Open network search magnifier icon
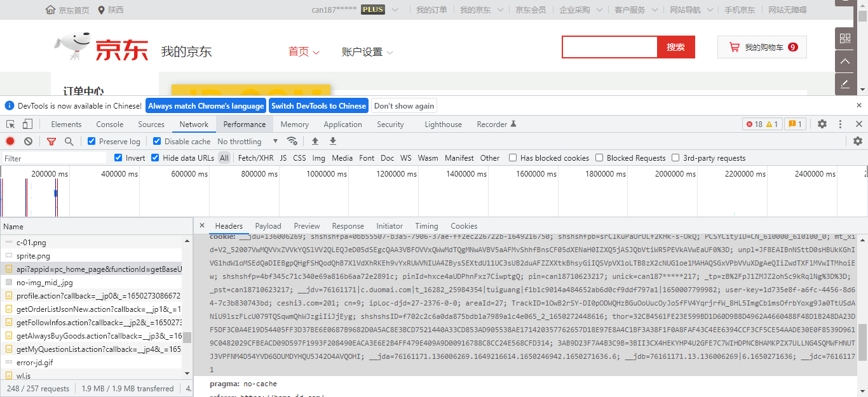Viewport: 868px width, 397px height. tap(69, 141)
